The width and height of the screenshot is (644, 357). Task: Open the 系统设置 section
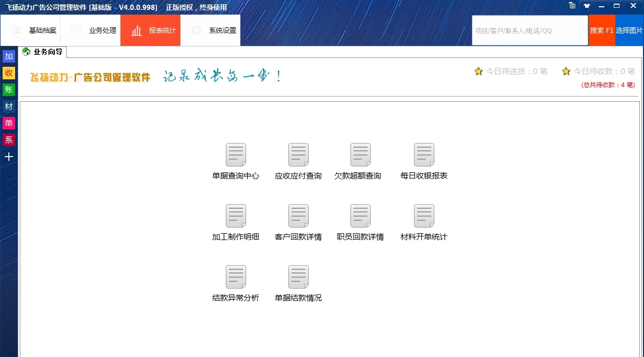(210, 30)
